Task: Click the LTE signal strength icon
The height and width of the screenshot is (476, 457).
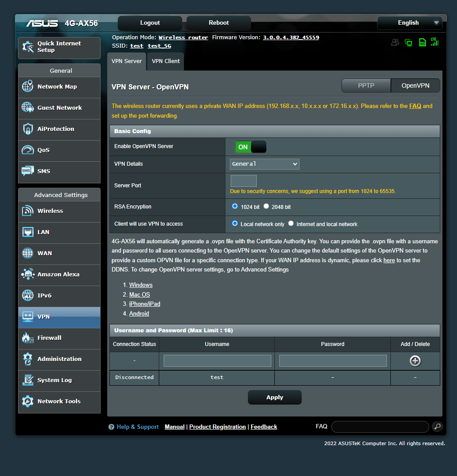Action: click(435, 42)
